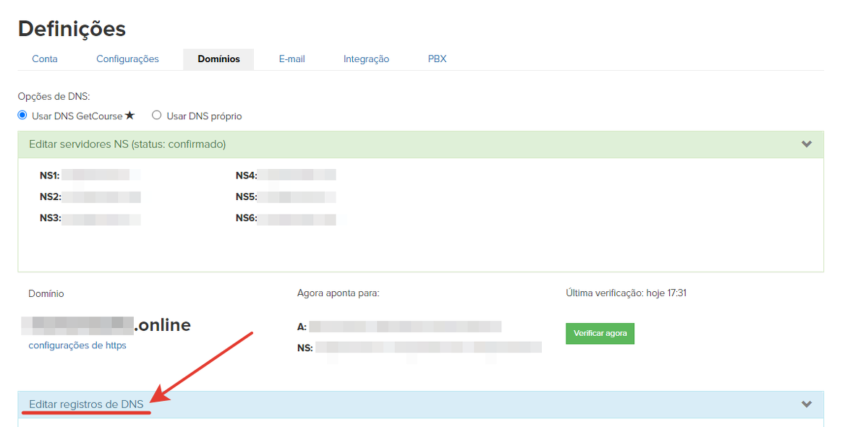
Task: Click the .online domain name
Action: (x=106, y=325)
